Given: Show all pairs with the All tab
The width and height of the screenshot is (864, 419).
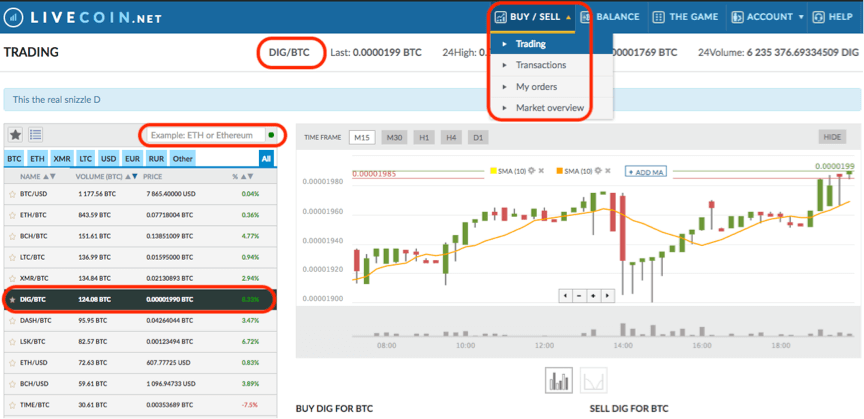Looking at the screenshot, I should pyautogui.click(x=267, y=159).
